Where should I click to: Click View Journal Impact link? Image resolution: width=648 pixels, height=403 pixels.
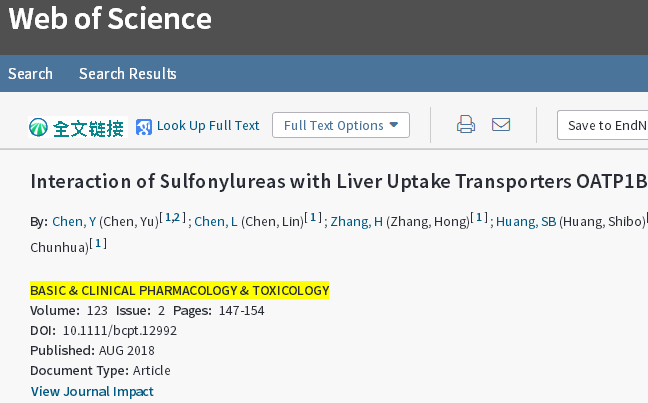[x=92, y=391]
